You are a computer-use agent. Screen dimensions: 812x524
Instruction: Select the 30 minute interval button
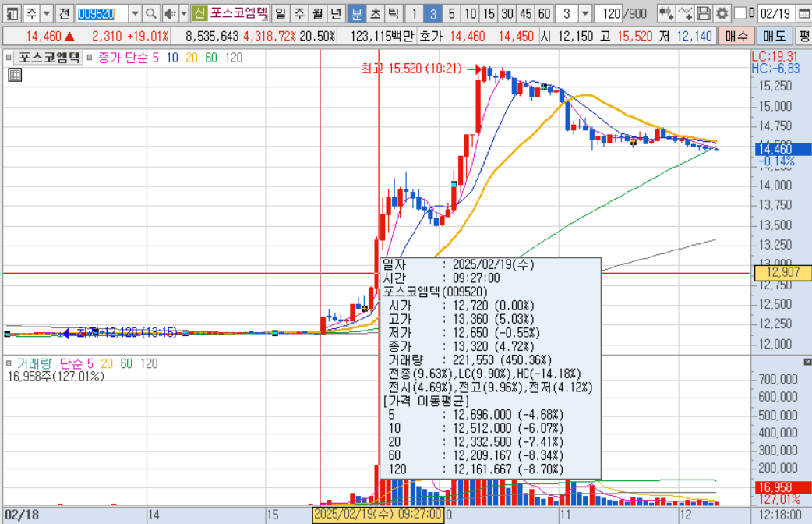point(507,13)
